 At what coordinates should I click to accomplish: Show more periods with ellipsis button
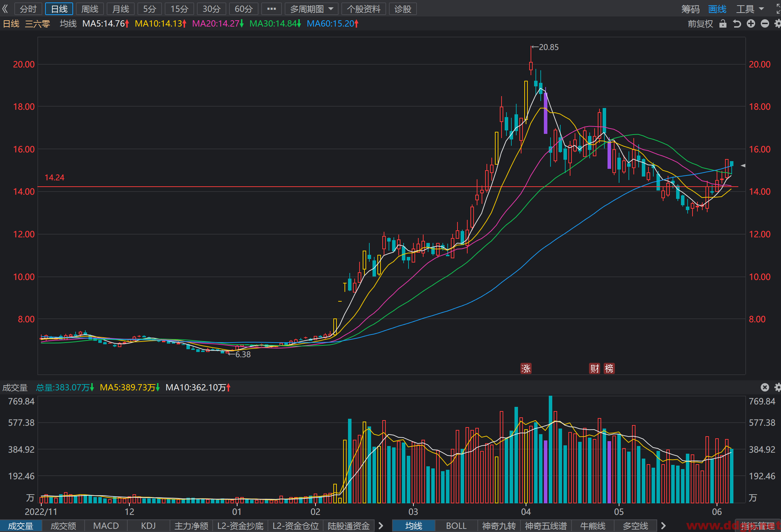(x=271, y=9)
